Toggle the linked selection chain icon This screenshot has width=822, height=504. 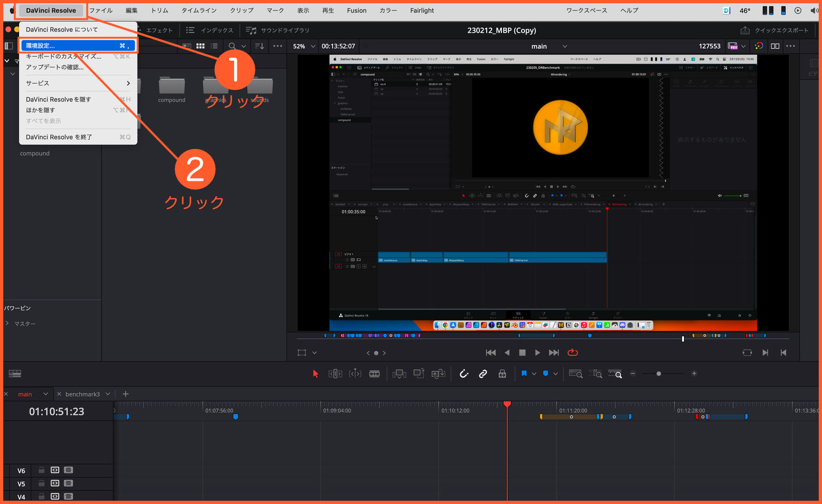pyautogui.click(x=483, y=374)
